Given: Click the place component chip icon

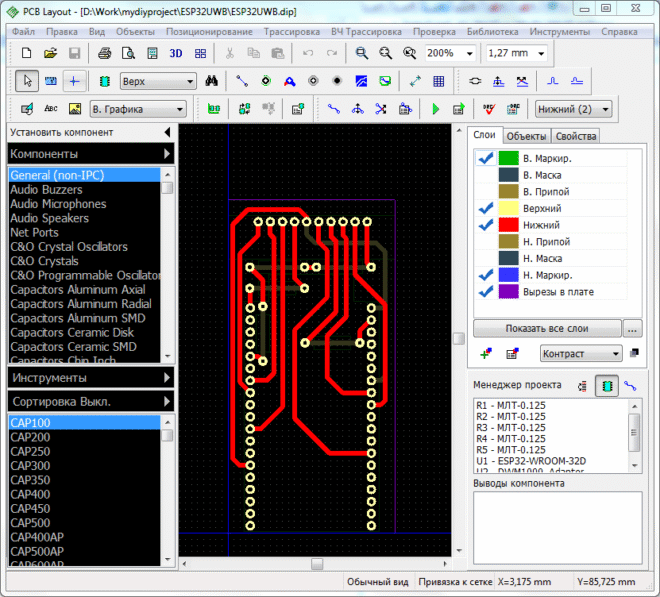Looking at the screenshot, I should 104,81.
